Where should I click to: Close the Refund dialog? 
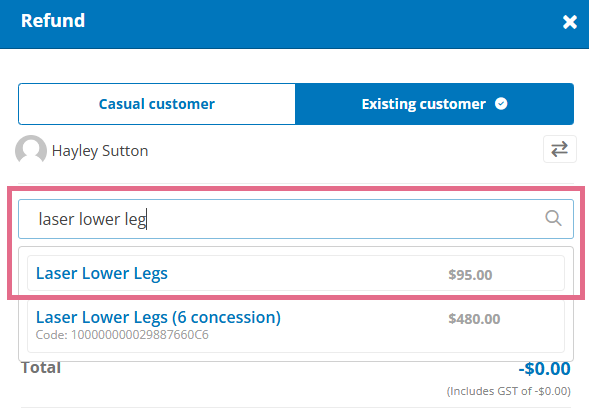tap(569, 22)
